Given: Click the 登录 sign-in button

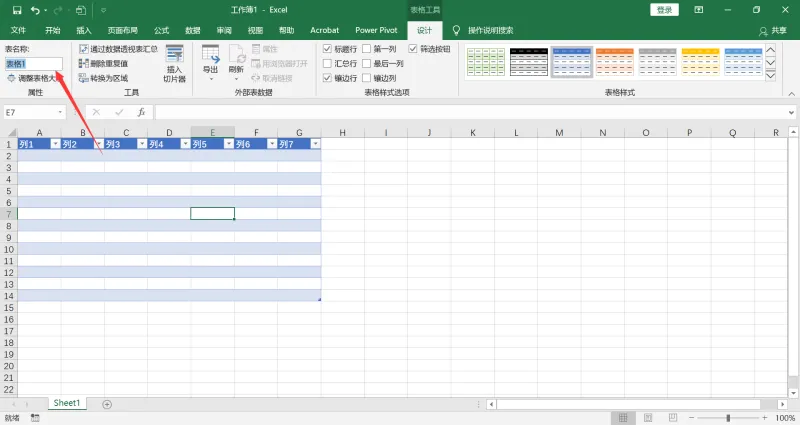Looking at the screenshot, I should [x=664, y=10].
